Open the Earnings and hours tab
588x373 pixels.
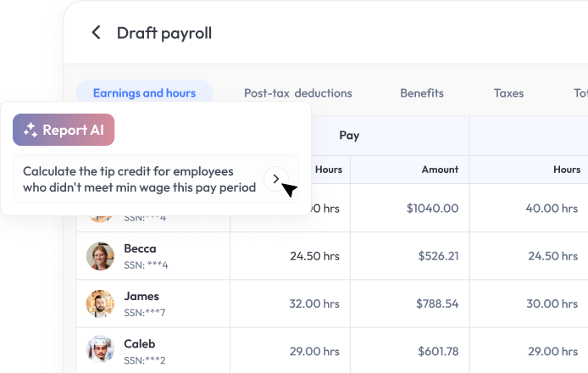pyautogui.click(x=144, y=93)
